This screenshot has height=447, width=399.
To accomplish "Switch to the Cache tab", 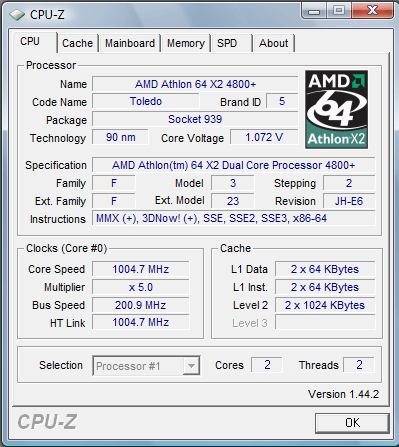I will [78, 43].
